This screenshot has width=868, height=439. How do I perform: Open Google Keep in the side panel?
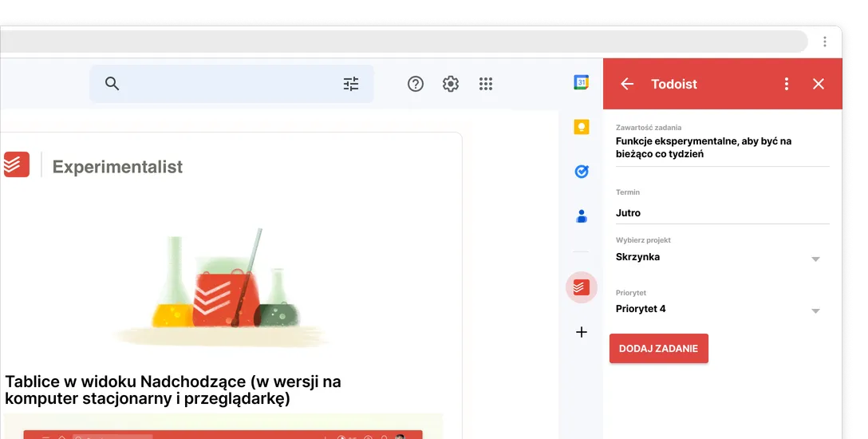coord(582,126)
